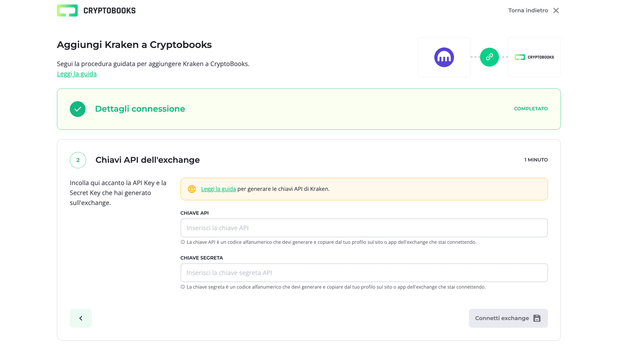Screen dimensions: 644x356
Task: Select Torna indietro at the top right
Action: 528,10
